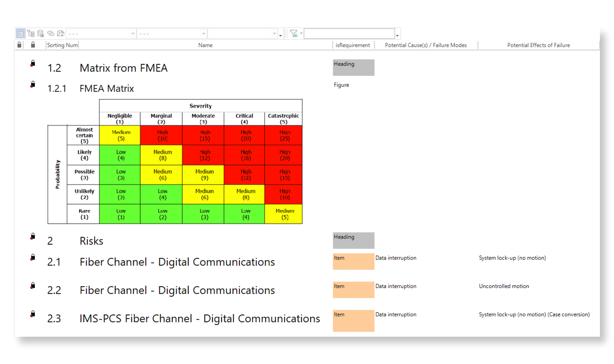
Task: Open the second '- - -' dropdown
Action: click(x=203, y=34)
